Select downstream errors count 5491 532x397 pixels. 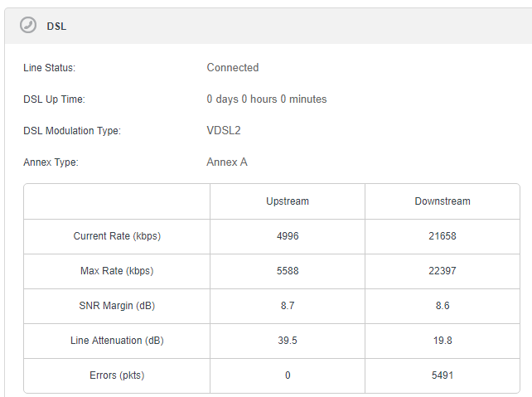[x=443, y=375]
